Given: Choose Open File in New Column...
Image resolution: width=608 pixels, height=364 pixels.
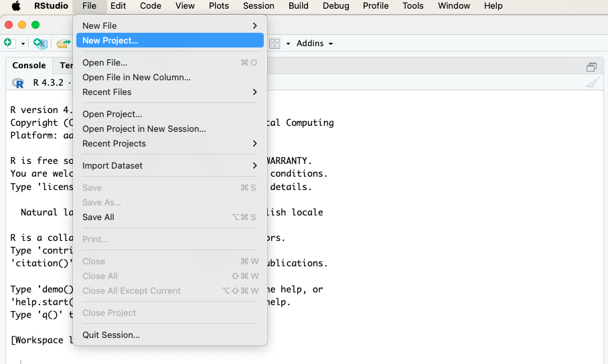Looking at the screenshot, I should 137,77.
